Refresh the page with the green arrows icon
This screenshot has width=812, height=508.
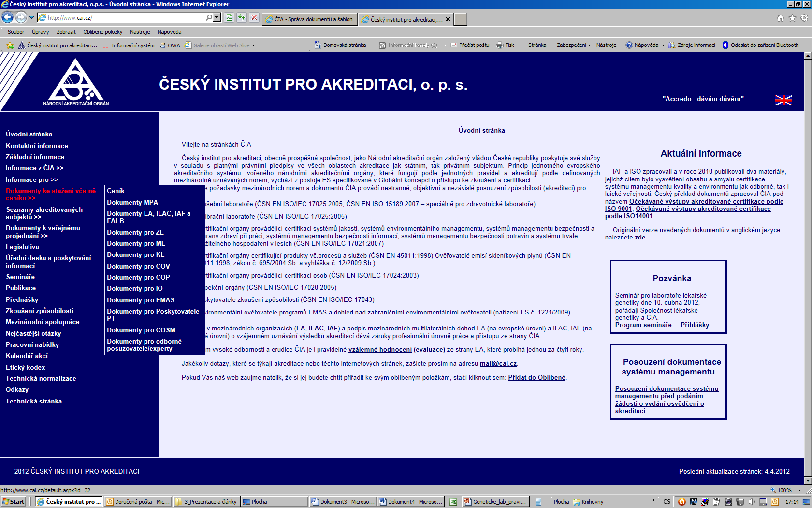(242, 18)
